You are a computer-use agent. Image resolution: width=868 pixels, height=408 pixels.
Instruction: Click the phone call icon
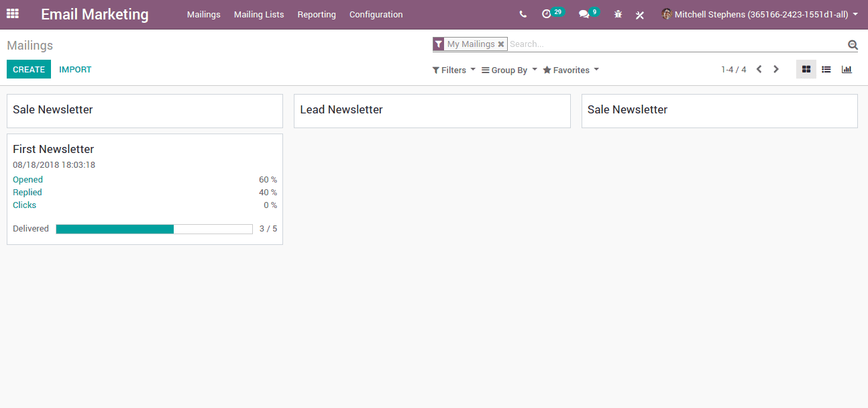(523, 14)
